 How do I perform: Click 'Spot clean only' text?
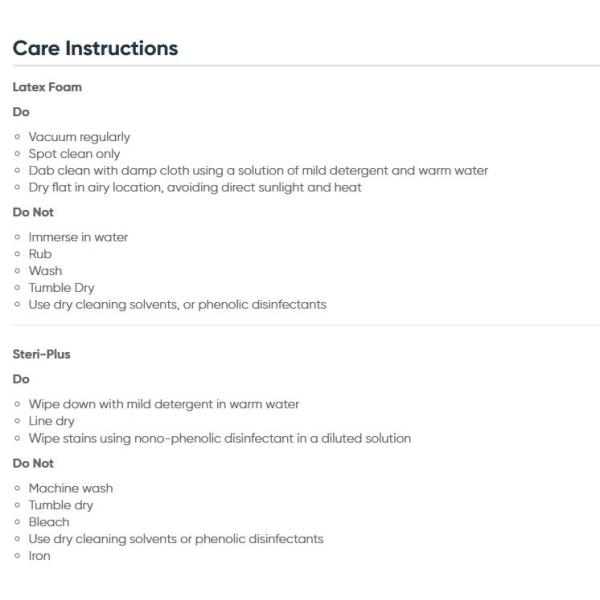[76, 154]
